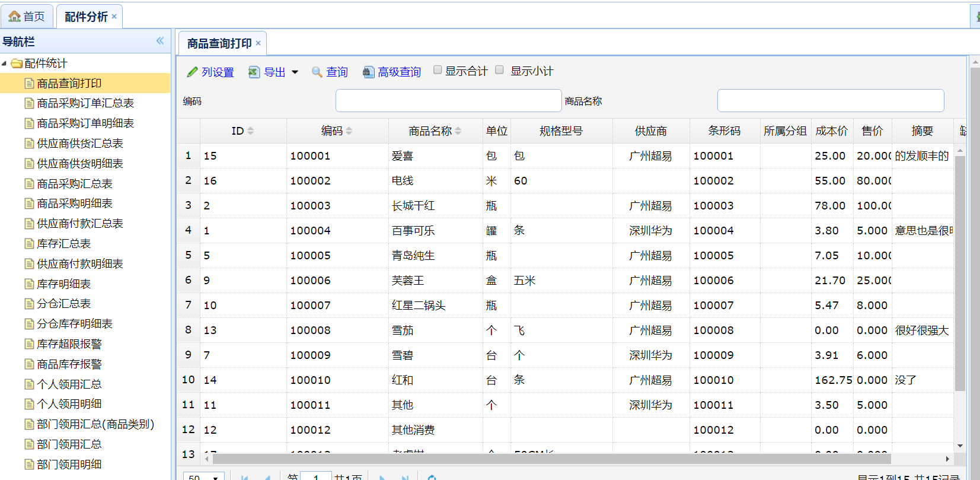Click the document icon beside 库存超限报警

pos(29,344)
